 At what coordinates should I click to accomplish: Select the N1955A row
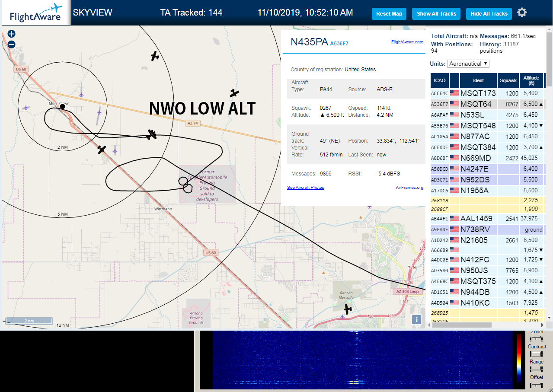tap(488, 190)
